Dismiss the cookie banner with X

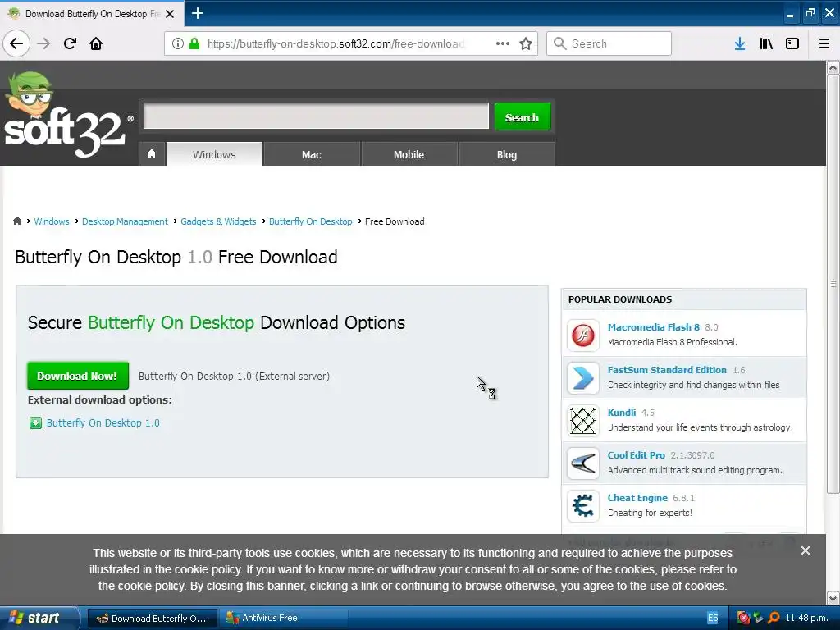click(x=806, y=550)
